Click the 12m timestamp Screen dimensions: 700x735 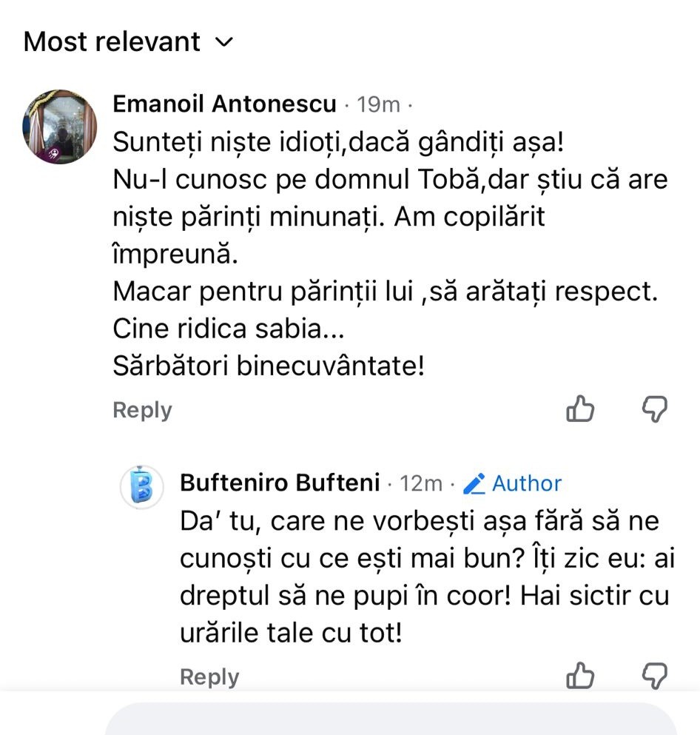coord(421,484)
